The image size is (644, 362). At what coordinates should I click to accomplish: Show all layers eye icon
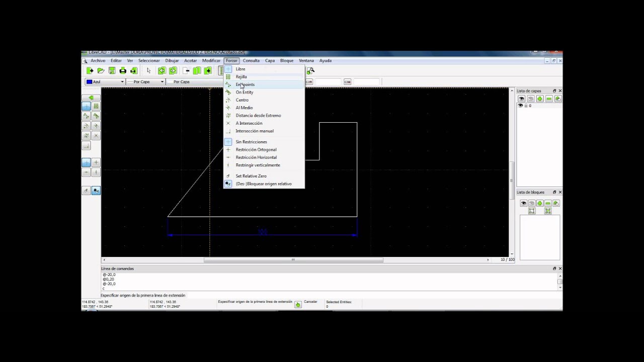tap(521, 99)
